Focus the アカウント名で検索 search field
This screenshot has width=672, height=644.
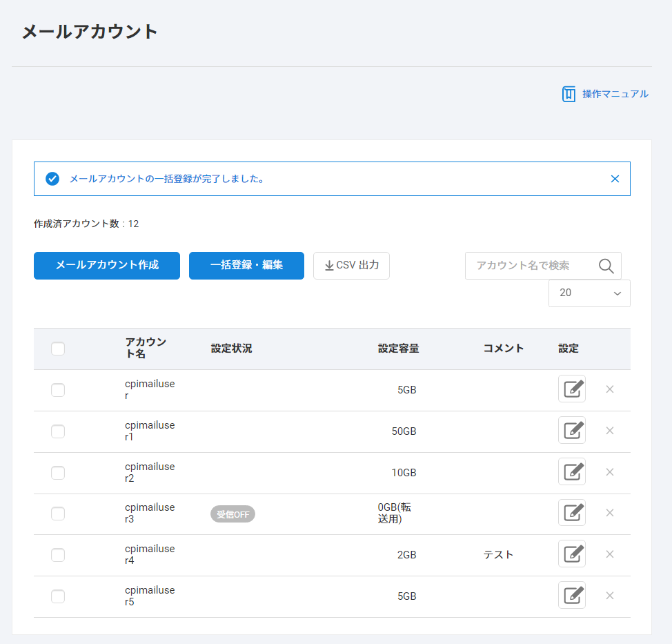tap(528, 266)
